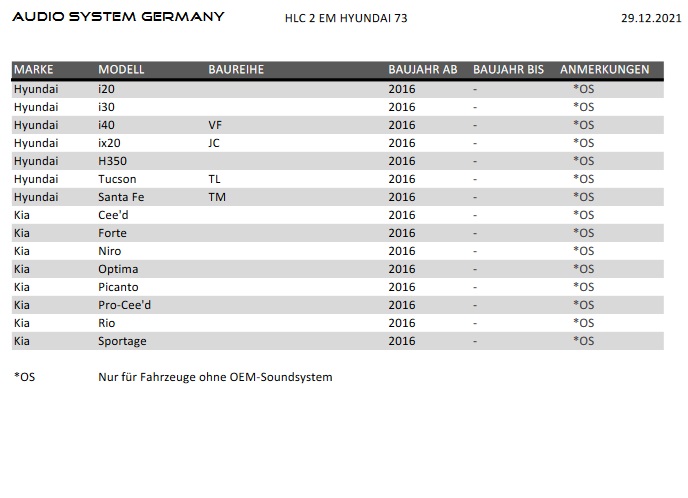Click the Audio System Germany title
Viewport: 688px width, 498px height.
point(118,17)
